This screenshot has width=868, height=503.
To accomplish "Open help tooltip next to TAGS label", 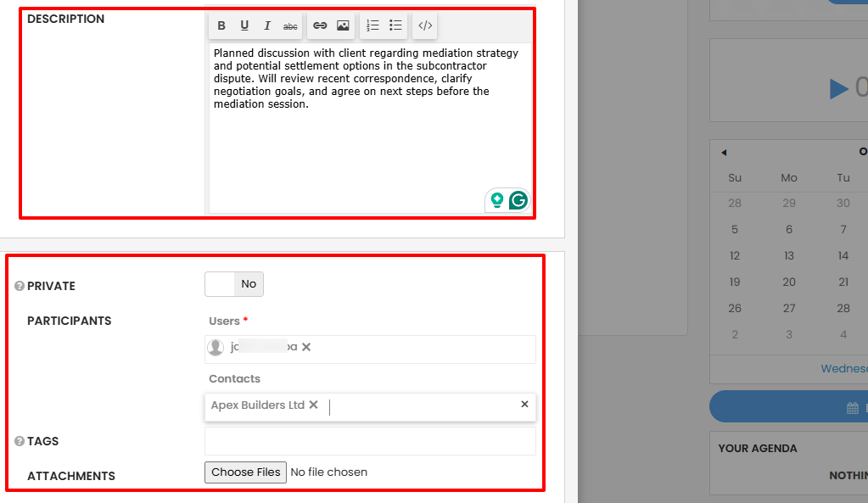I will [x=21, y=441].
